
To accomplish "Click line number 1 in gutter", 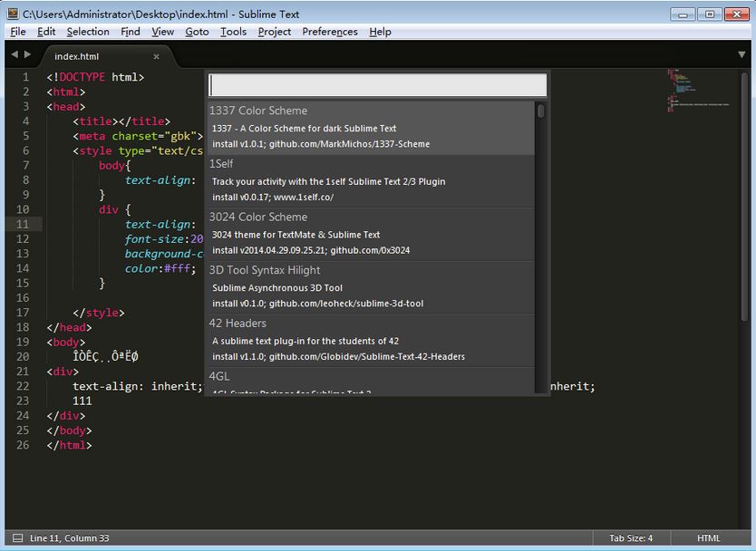I will coord(25,77).
